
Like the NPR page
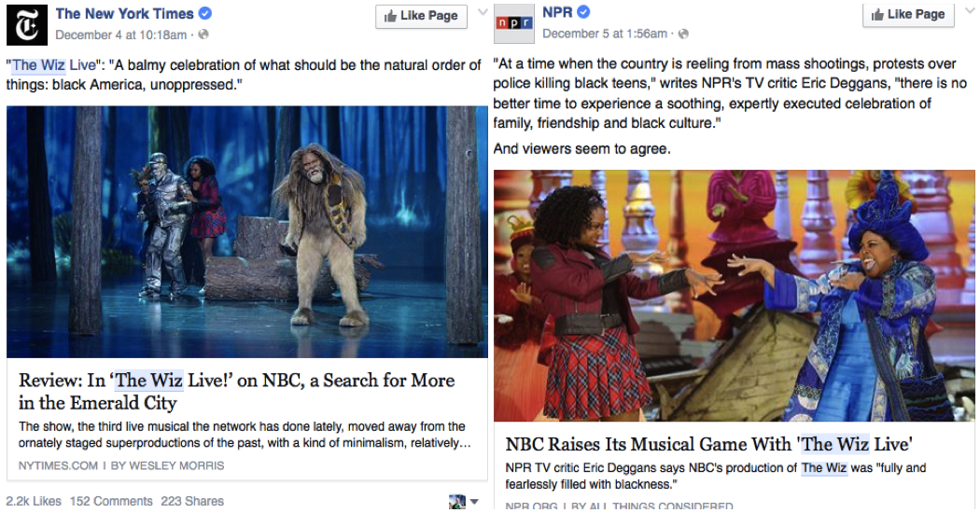click(908, 14)
